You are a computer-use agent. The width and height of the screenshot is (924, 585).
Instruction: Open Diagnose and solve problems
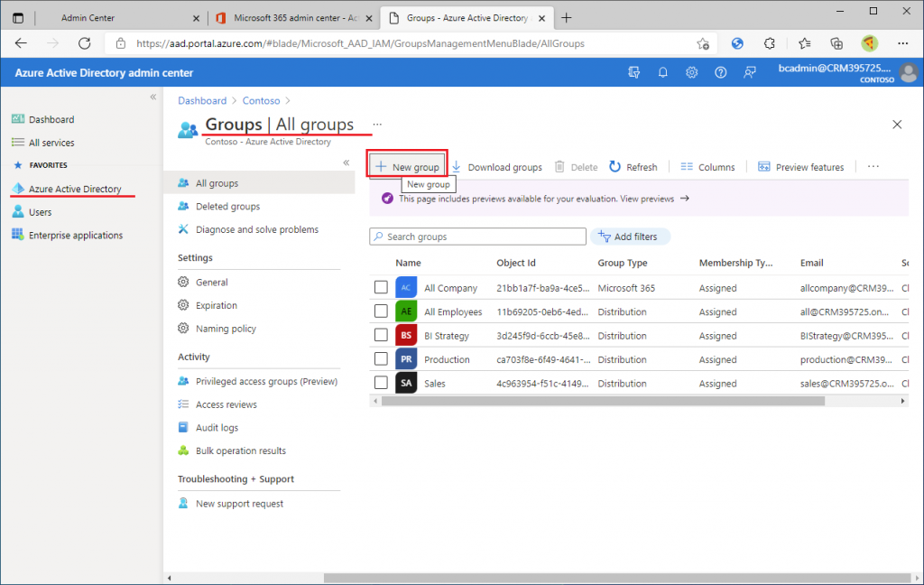point(259,229)
